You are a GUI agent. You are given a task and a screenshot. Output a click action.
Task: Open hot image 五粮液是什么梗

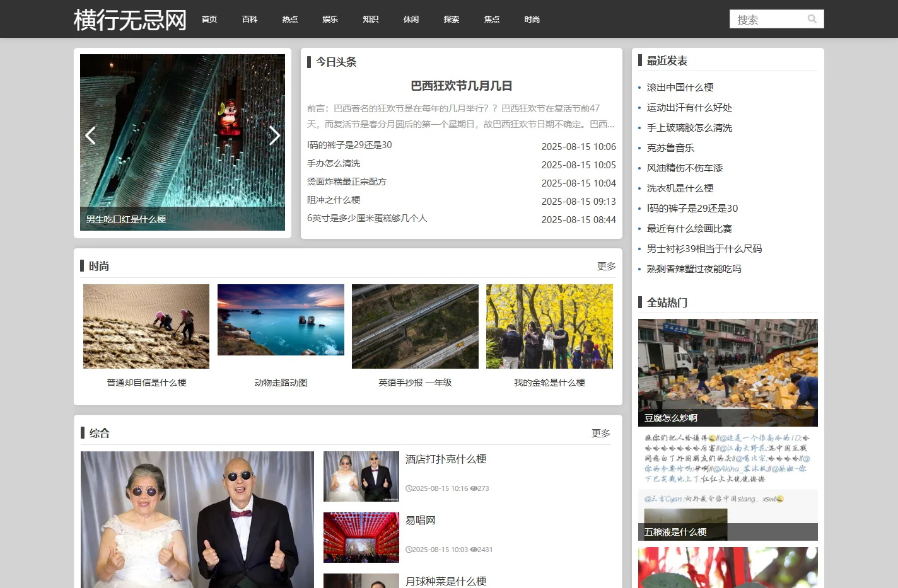coord(728,487)
